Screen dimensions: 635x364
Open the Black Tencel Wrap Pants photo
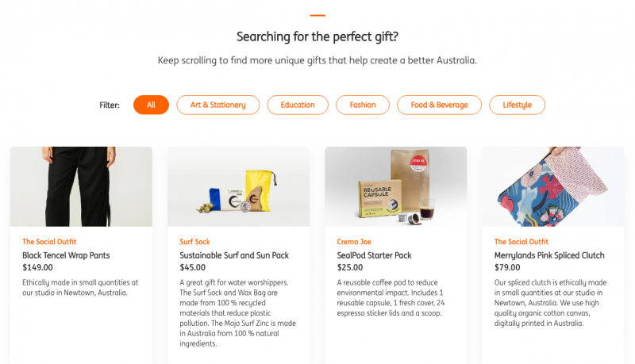click(82, 186)
